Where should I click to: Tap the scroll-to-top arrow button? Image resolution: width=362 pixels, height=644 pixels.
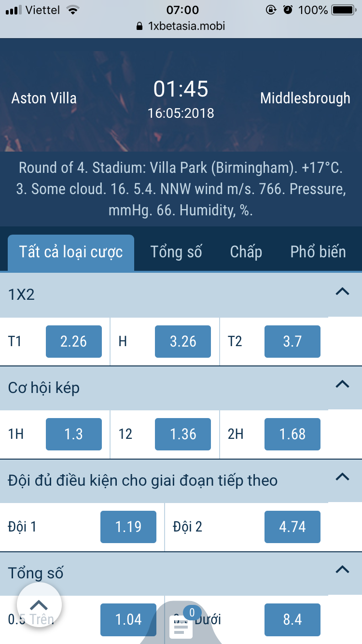39,605
